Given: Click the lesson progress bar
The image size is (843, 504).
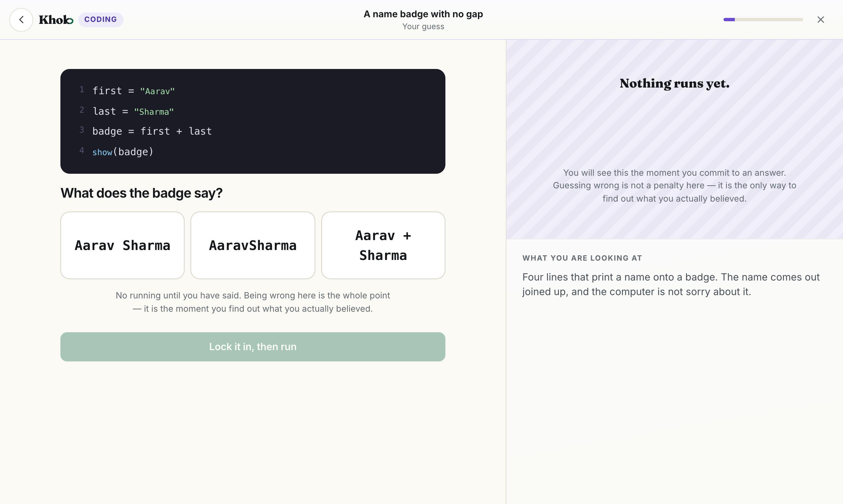Looking at the screenshot, I should [763, 20].
